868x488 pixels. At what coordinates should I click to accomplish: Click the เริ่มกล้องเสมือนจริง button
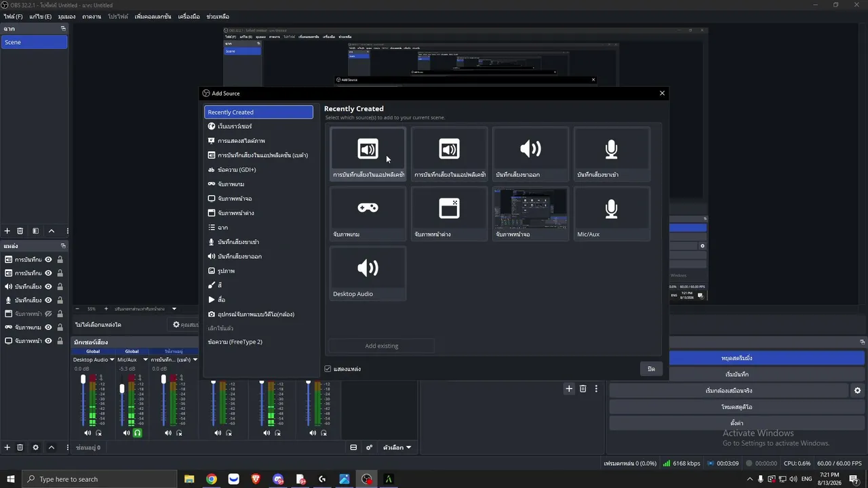728,390
